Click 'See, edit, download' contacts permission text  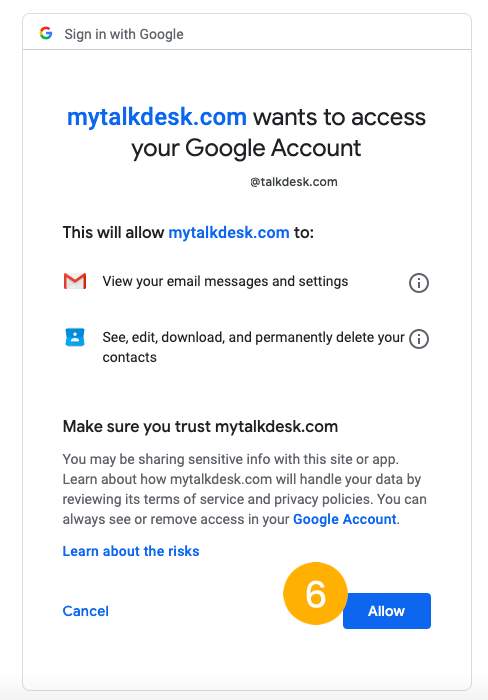(x=254, y=347)
